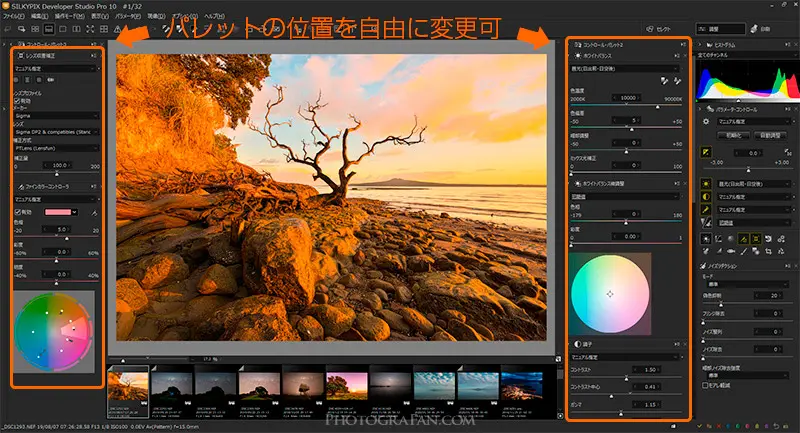The image size is (800, 433).
Task: Click the lens correction amount 100.0 field
Action: pos(57,165)
